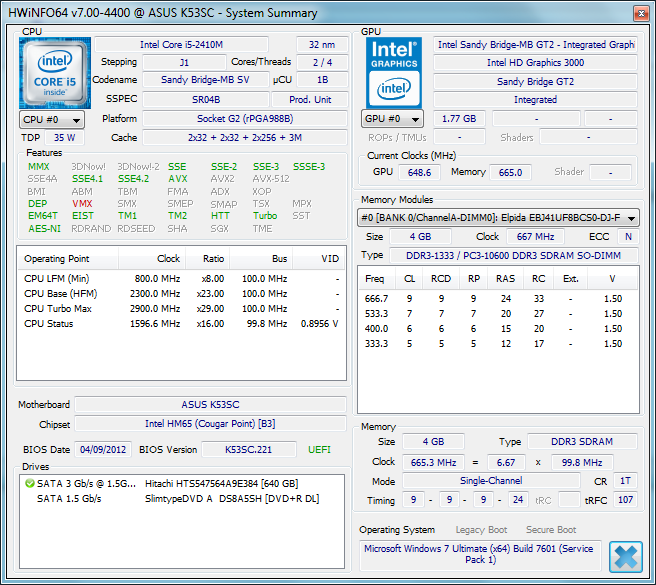Click the UEFI indicator text

pyautogui.click(x=319, y=450)
